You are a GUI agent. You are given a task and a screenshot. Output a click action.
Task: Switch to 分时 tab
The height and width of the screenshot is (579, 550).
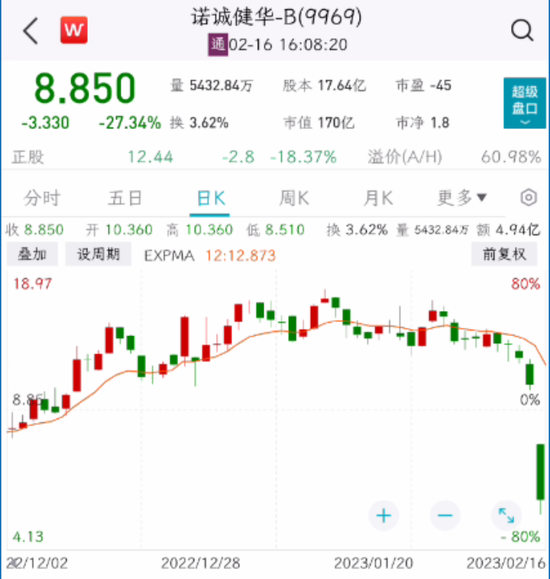(x=42, y=198)
